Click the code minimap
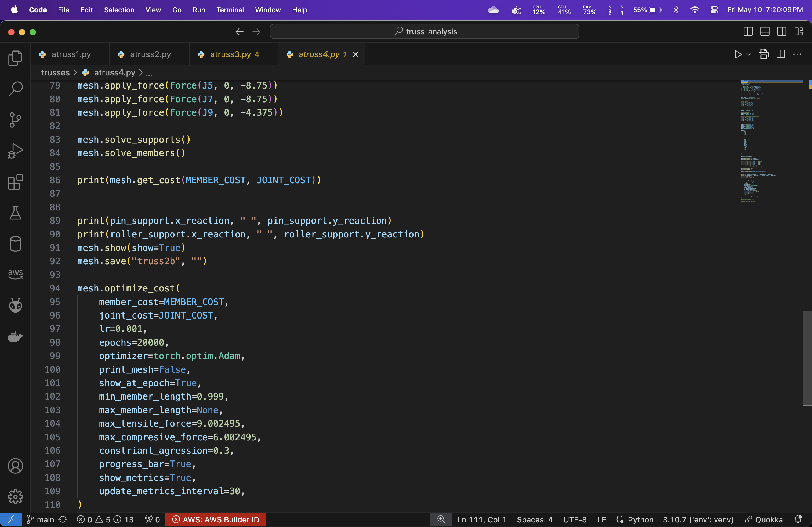The image size is (812, 527). coord(771,141)
